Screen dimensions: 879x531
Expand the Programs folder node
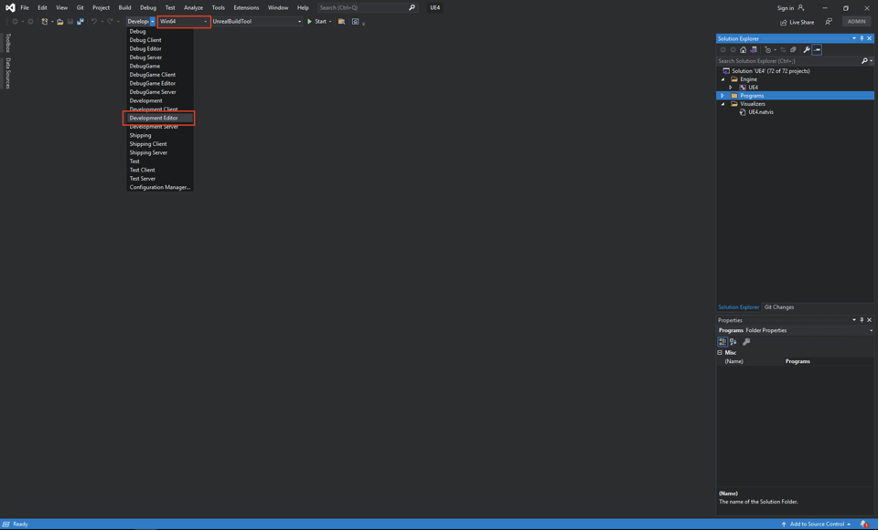pyautogui.click(x=723, y=96)
